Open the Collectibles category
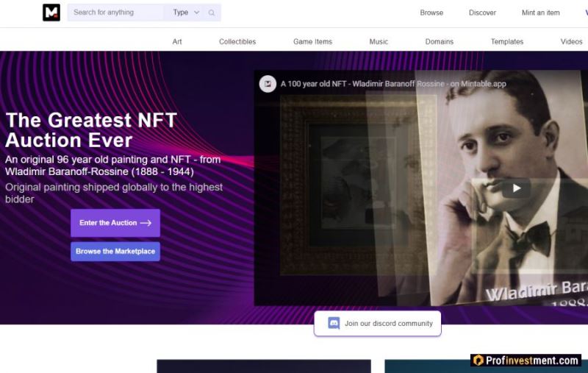 237,42
